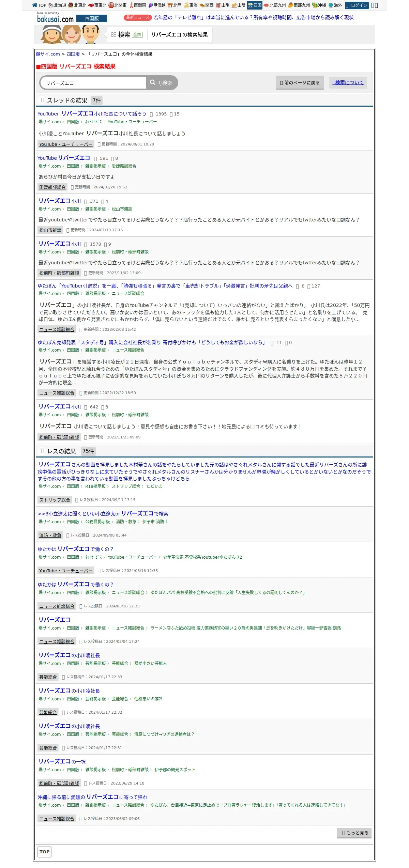Select the 関西 takoyaki region icon
Screen dimensions: 409x868
point(207,5)
